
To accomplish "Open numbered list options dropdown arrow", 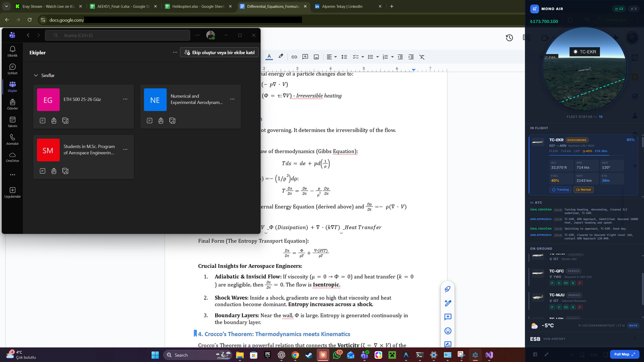I will (392, 57).
